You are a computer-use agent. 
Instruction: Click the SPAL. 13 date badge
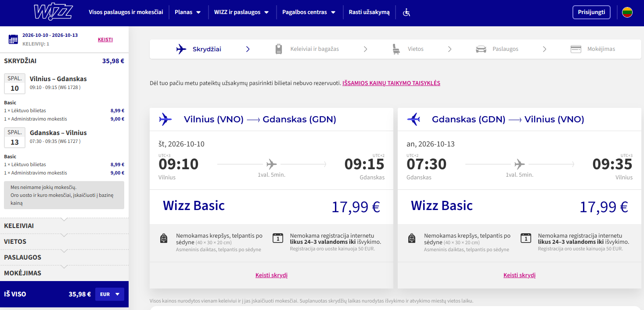(x=15, y=138)
